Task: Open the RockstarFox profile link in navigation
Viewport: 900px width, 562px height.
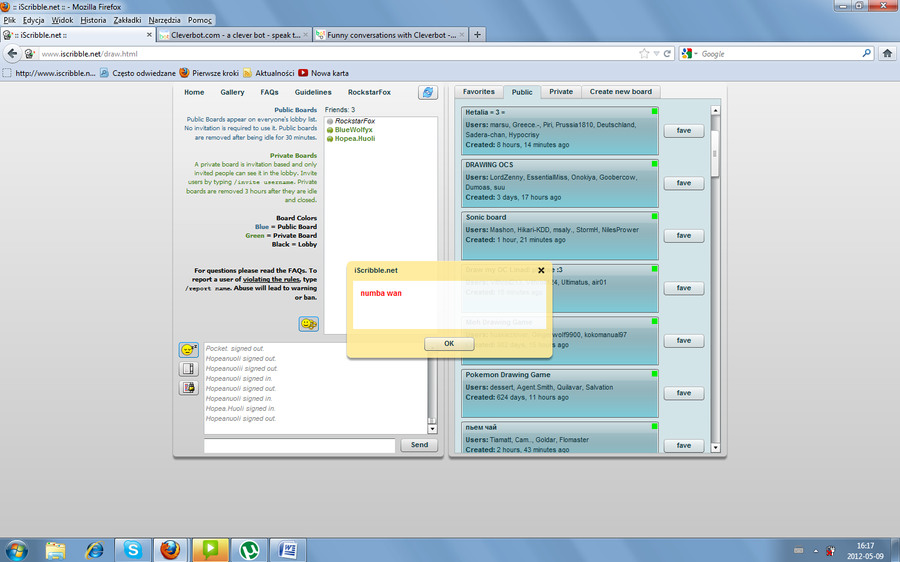Action: click(x=369, y=92)
